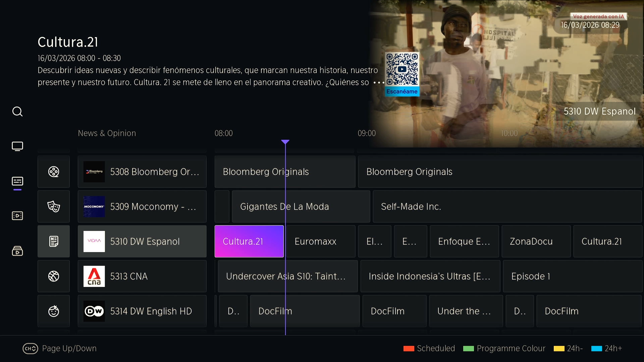Open the media library stack icon

(17, 251)
